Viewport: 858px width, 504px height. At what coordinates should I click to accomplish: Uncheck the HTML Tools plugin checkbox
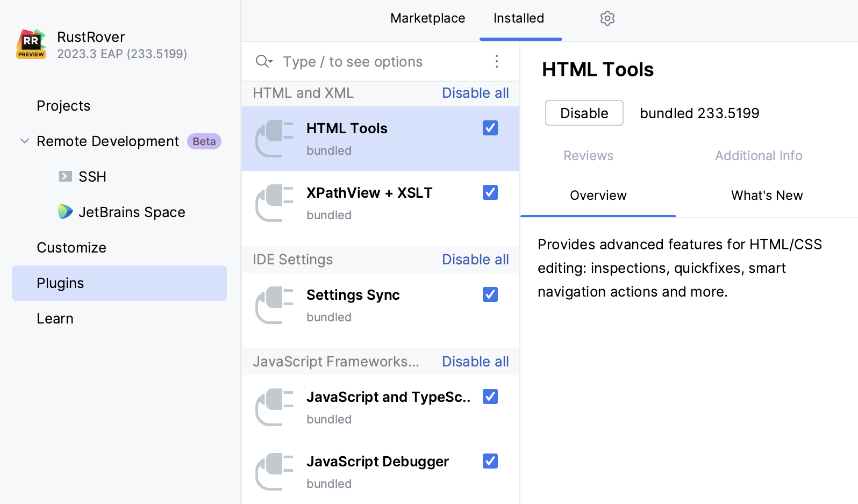tap(490, 128)
